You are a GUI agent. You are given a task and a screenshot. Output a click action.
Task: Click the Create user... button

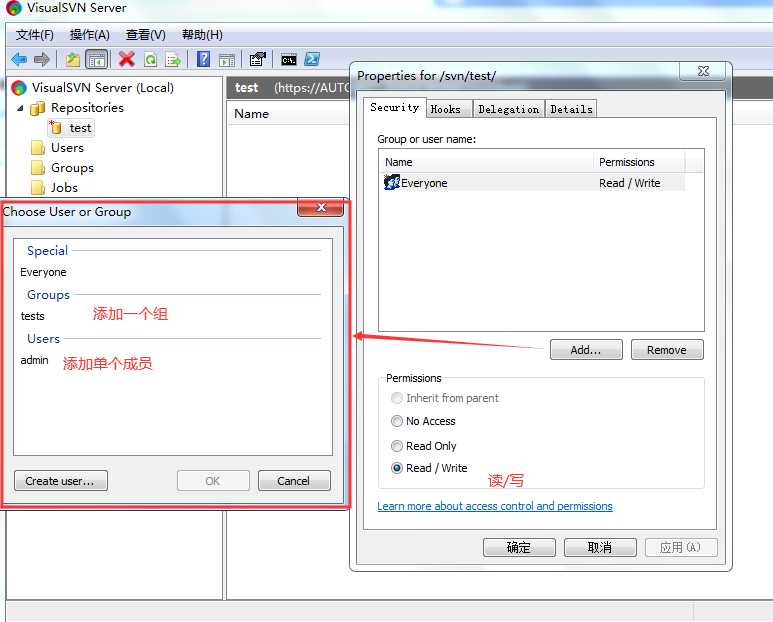coord(61,481)
